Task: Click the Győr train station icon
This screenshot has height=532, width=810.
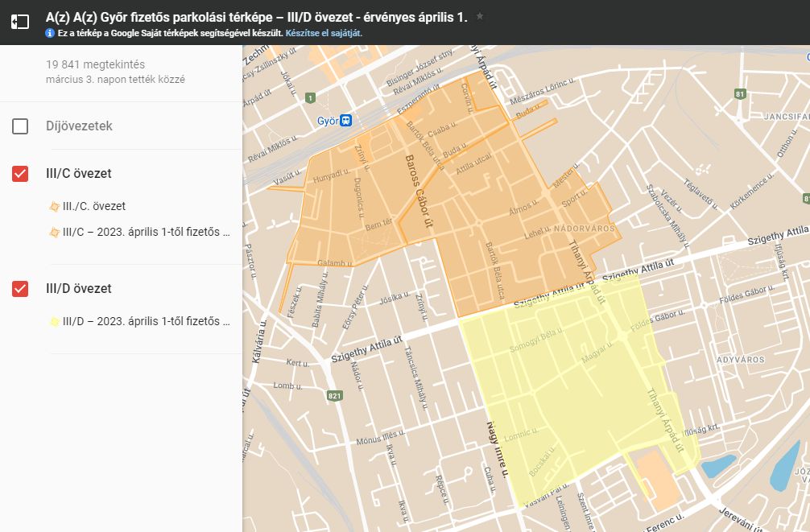Action: pos(346,121)
